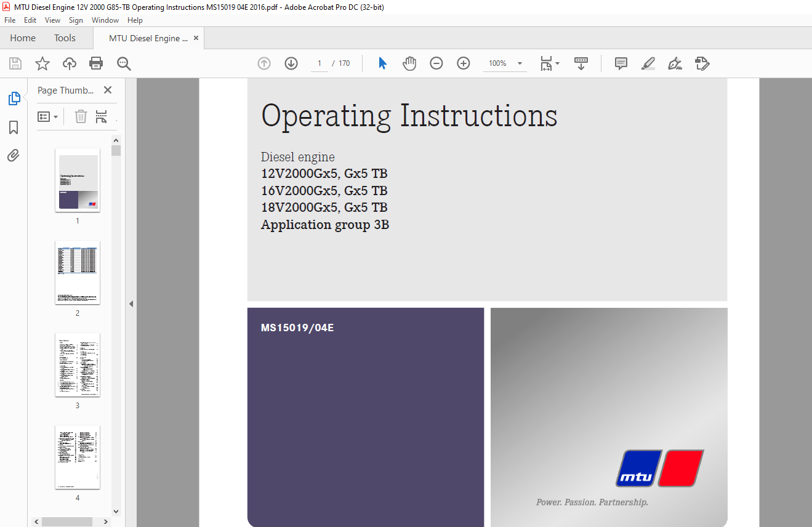Click the Diesel engine subtitle text
The image size is (812, 527).
tap(298, 157)
